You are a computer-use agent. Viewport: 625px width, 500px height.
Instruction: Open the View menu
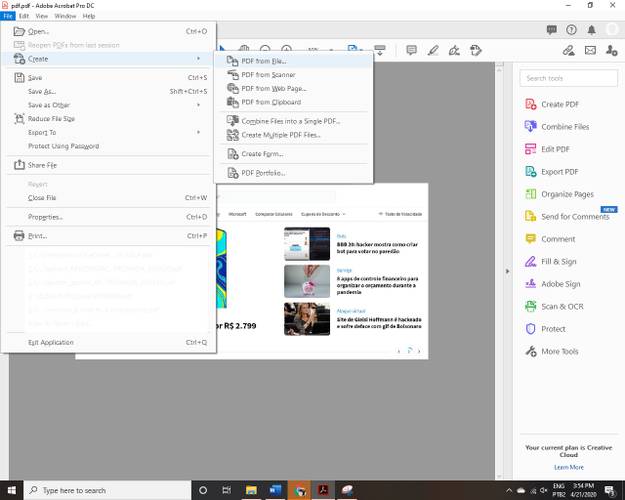[41, 16]
